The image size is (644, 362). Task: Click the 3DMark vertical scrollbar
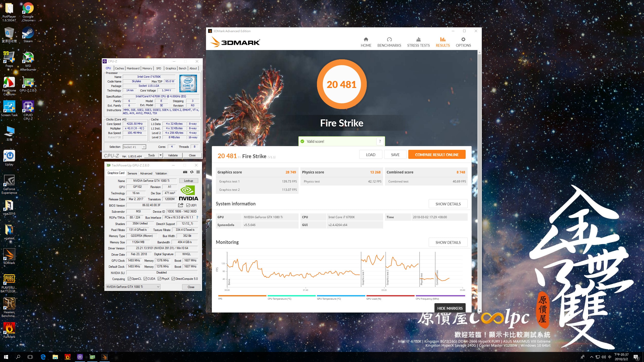click(x=479, y=173)
